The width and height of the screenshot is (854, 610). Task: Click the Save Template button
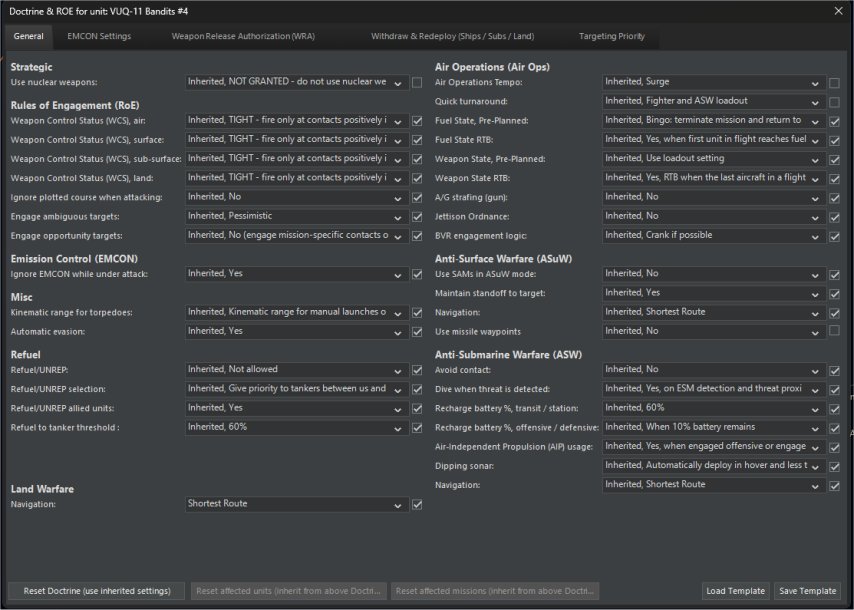point(807,591)
